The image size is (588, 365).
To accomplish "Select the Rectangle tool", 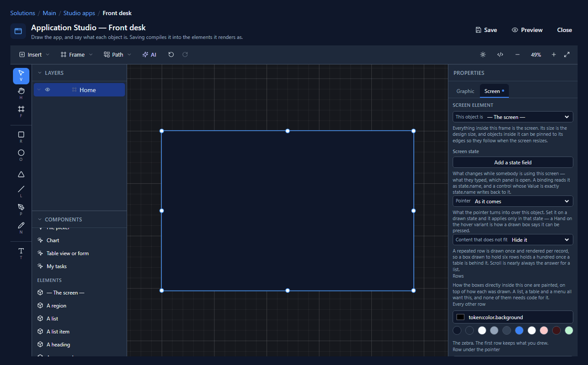I will click(x=21, y=137).
